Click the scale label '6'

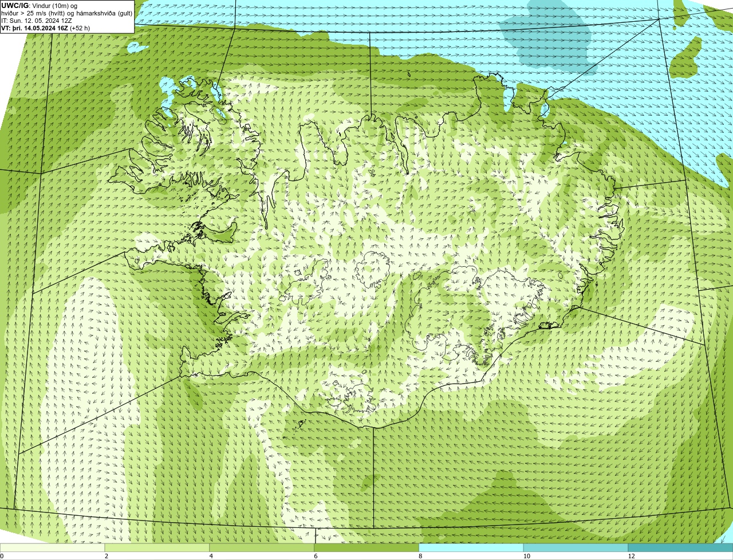316,556
